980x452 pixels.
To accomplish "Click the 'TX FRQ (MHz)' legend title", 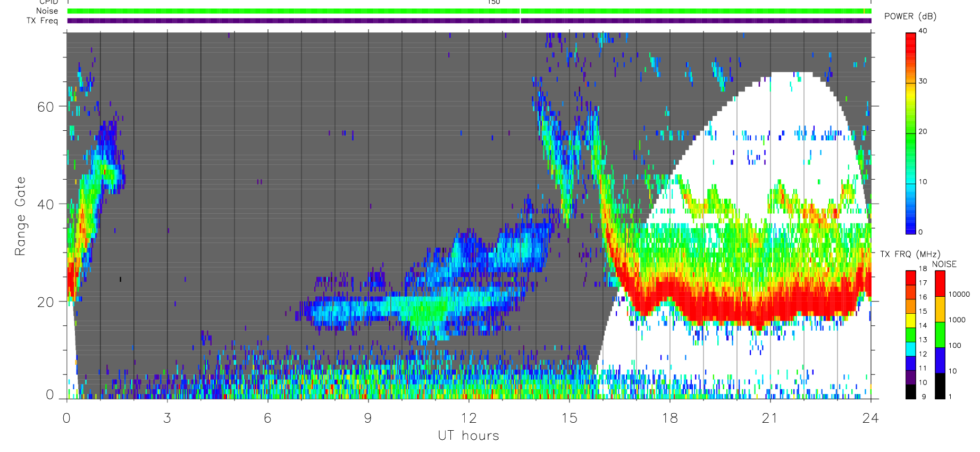I will point(910,254).
